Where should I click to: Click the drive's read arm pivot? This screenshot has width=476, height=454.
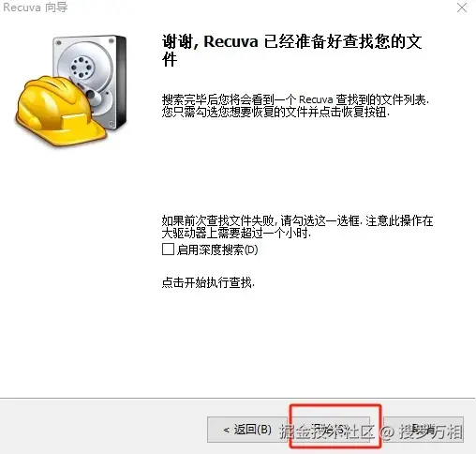tap(91, 94)
